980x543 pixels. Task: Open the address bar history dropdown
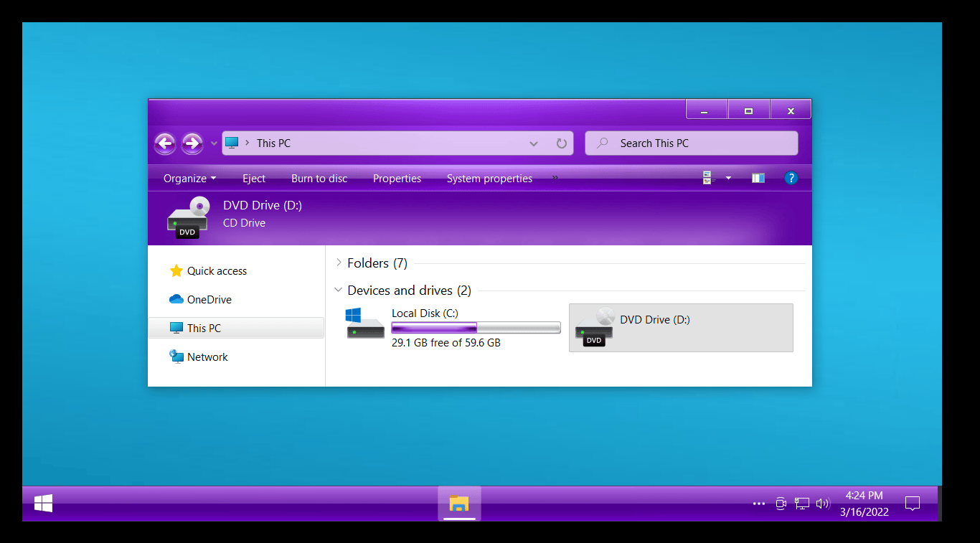534,143
